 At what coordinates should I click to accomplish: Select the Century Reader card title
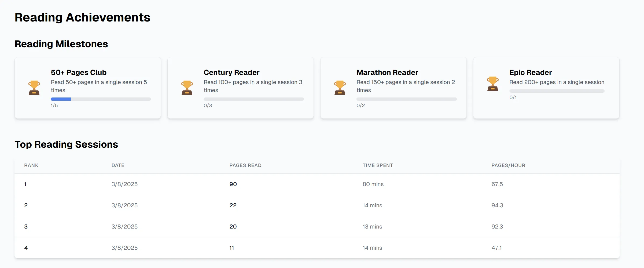231,73
